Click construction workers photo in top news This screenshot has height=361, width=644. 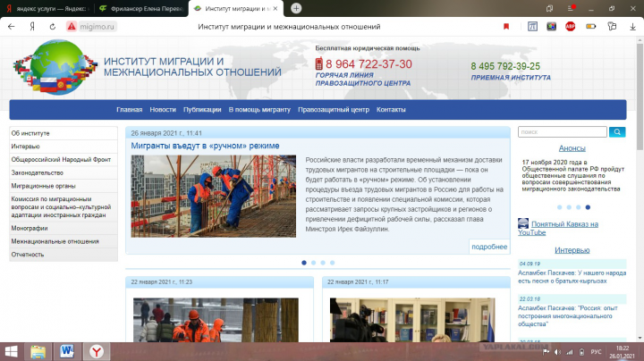click(x=213, y=196)
